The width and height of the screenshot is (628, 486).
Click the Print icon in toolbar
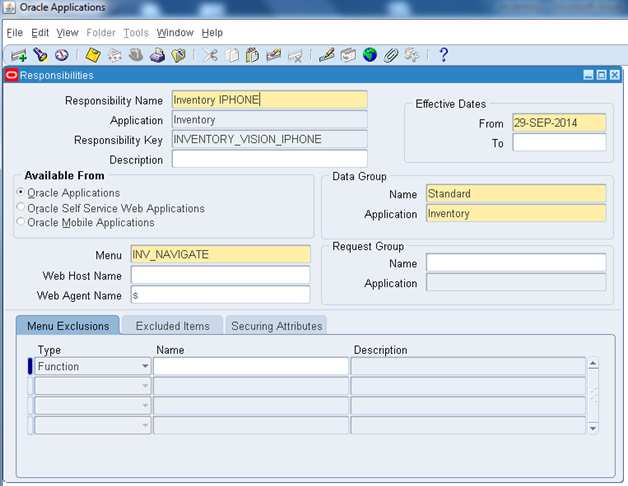coord(157,55)
